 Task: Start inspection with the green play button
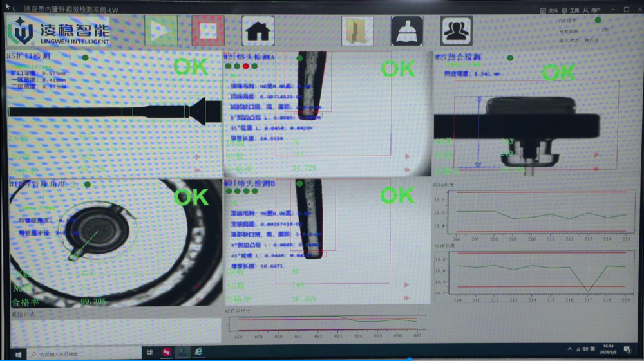161,31
